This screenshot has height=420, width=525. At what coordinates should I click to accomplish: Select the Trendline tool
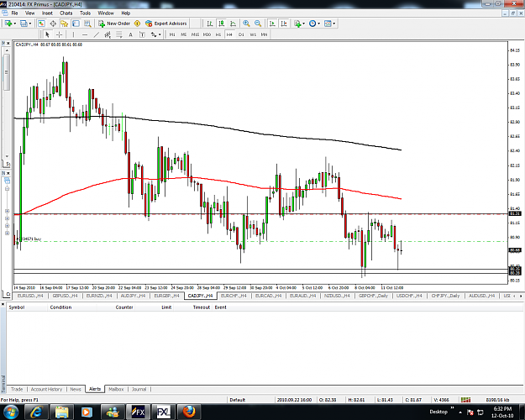click(x=97, y=34)
